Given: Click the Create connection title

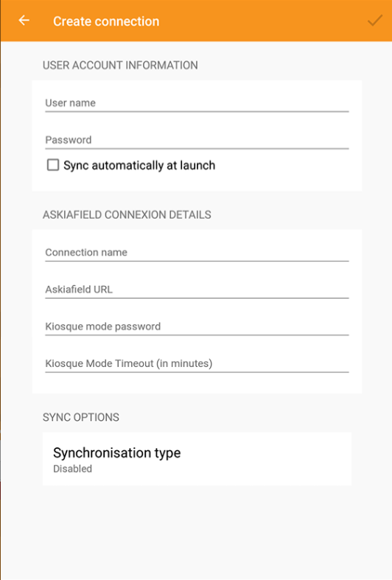Looking at the screenshot, I should point(106,21).
